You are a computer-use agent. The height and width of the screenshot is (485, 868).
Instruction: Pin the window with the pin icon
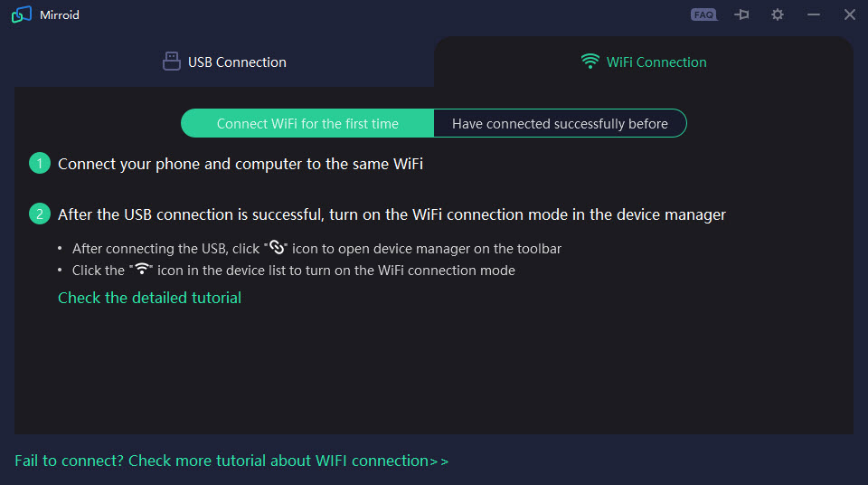click(x=741, y=14)
